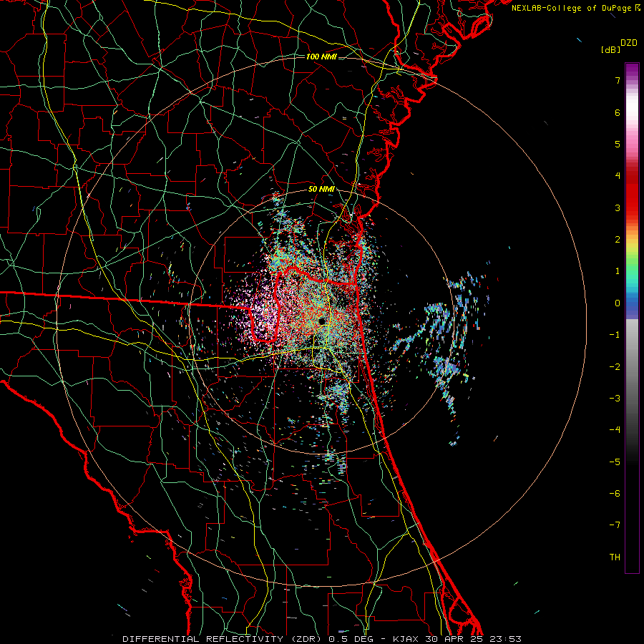Click the colorbar value label '4'
The image size is (644, 644).
pyautogui.click(x=618, y=176)
